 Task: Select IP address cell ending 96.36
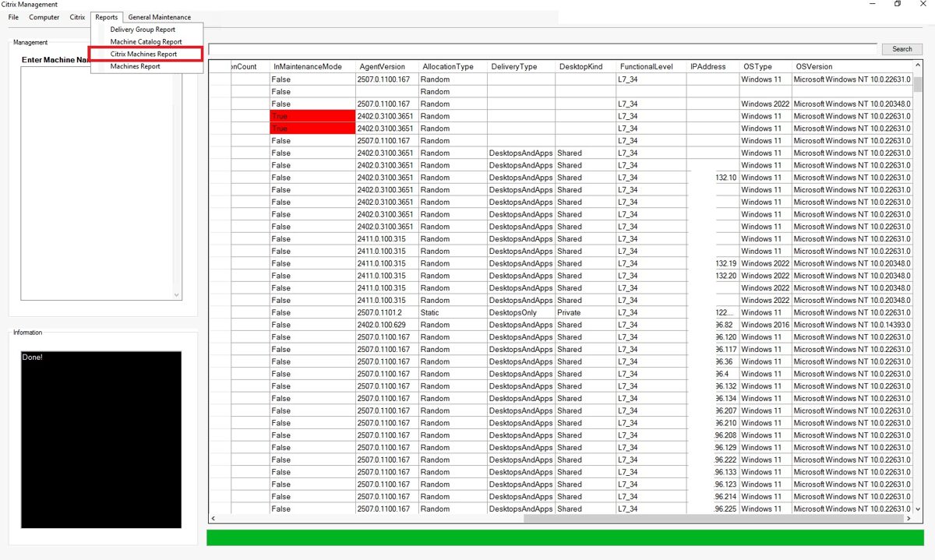pos(712,361)
